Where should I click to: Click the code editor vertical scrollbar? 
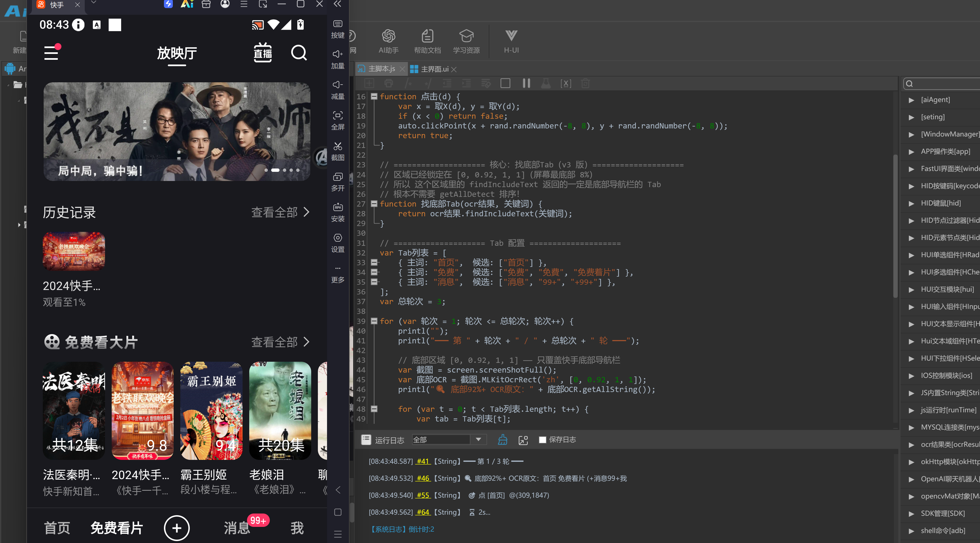coord(895,226)
